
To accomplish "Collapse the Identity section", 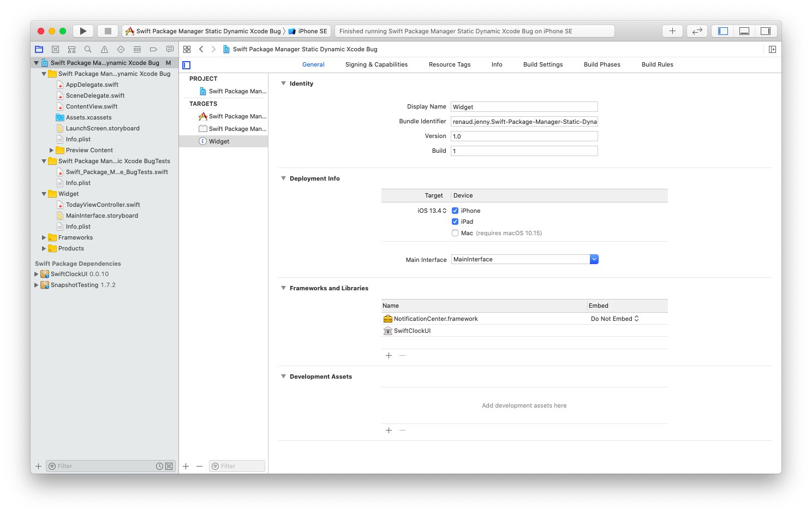I will (x=283, y=83).
